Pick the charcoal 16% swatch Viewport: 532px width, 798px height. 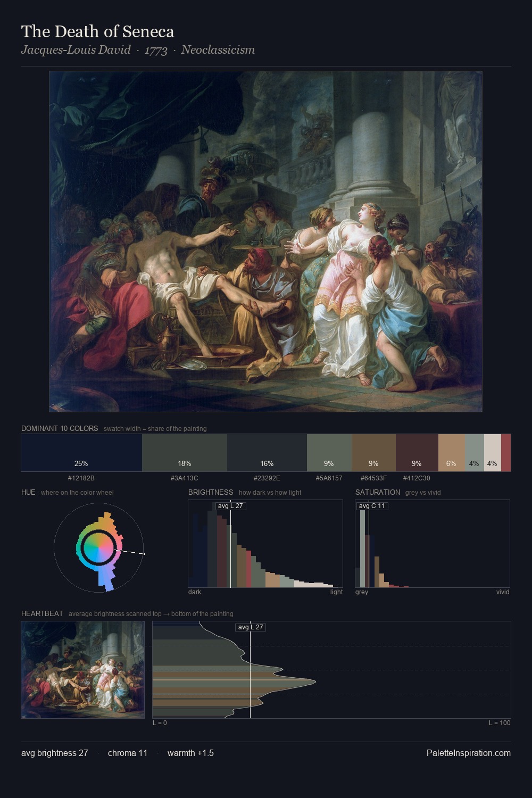click(x=267, y=453)
